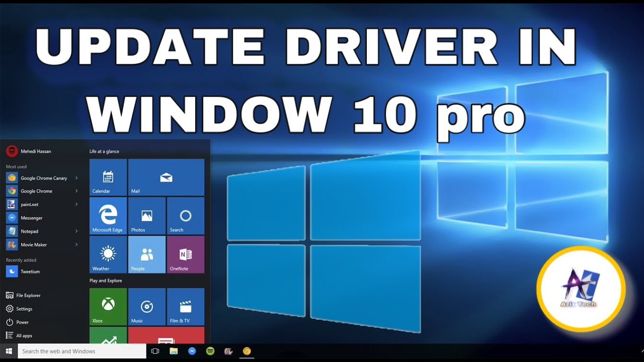Click the 'Life at a glance' group header
The width and height of the screenshot is (644, 362).
pos(104,151)
